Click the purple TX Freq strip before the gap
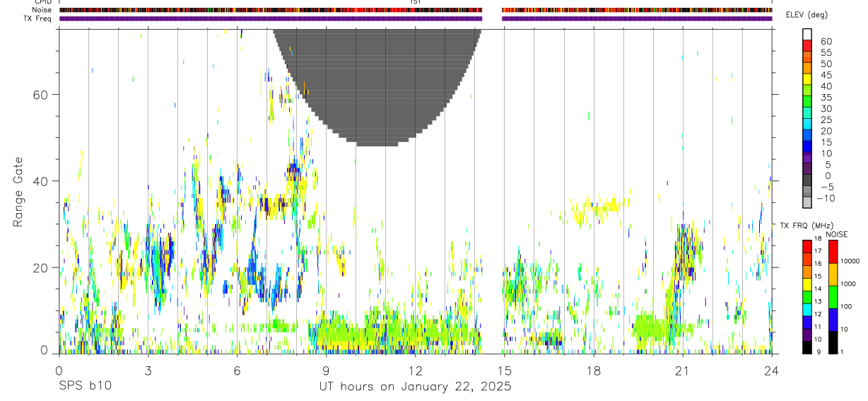The height and width of the screenshot is (401, 868). coord(271,18)
